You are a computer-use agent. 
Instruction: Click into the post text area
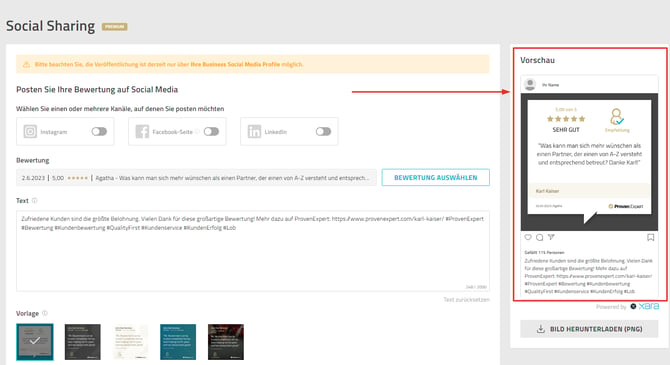pos(253,251)
